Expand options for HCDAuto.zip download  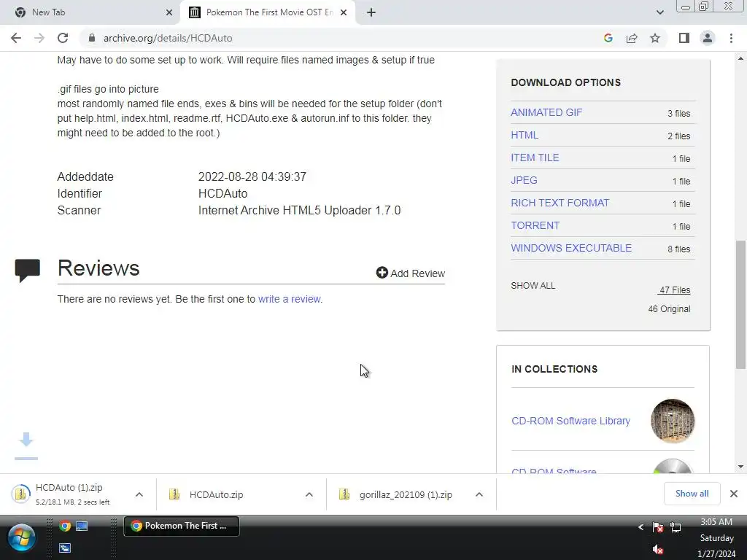[309, 495]
